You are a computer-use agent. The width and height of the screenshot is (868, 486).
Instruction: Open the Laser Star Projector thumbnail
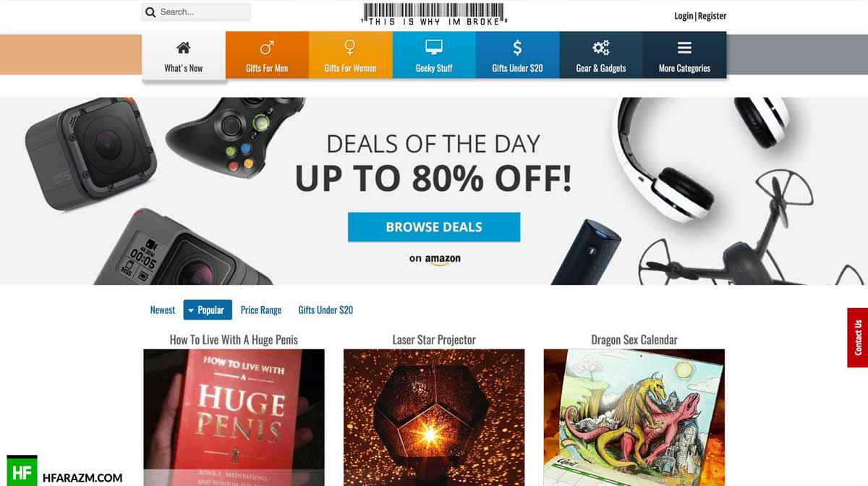click(x=434, y=417)
